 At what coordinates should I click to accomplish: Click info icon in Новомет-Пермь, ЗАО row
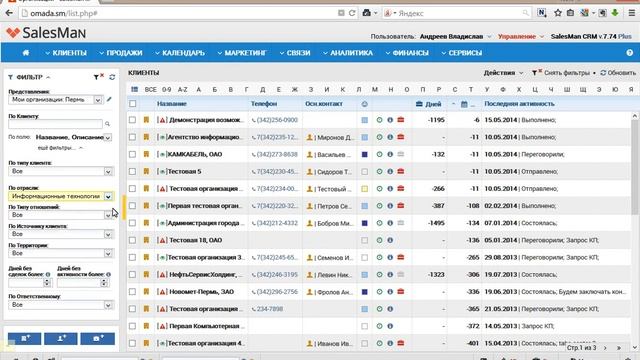tap(390, 292)
